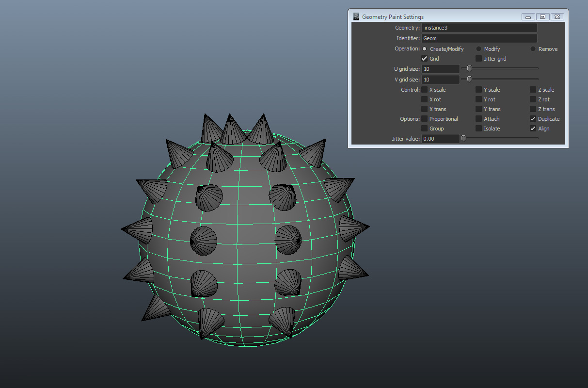Screen dimensions: 588x388
Task: Click the Jitter value slider handle
Action: pyautogui.click(x=463, y=138)
